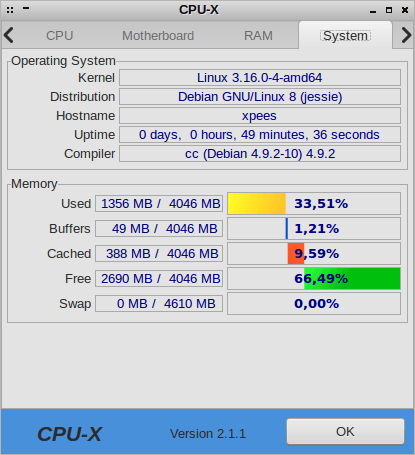Click the OK button
The height and width of the screenshot is (455, 415).
click(345, 432)
